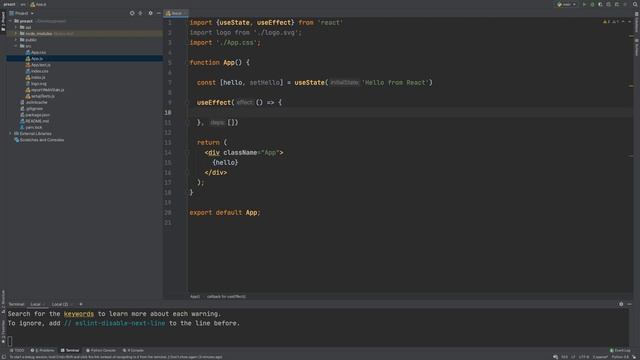Add a new terminal session with plus
Viewport: 640px width, 360px height.
pos(81,304)
